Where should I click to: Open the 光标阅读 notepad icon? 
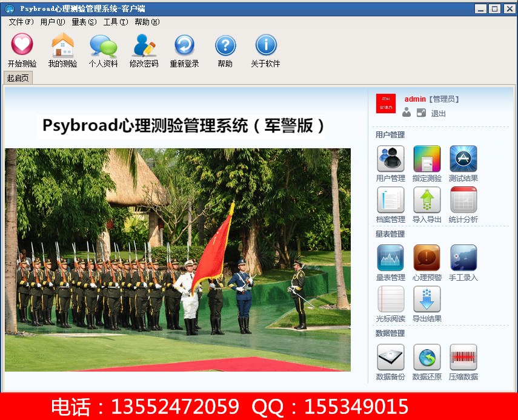391,299
